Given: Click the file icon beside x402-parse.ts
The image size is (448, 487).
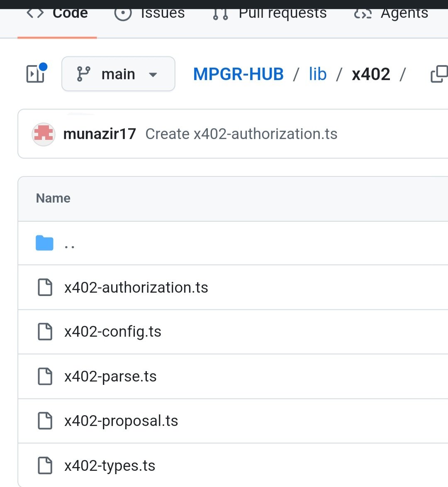Looking at the screenshot, I should tap(45, 376).
